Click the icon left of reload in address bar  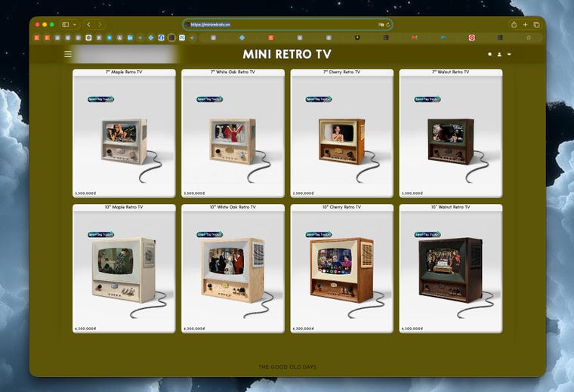(381, 24)
